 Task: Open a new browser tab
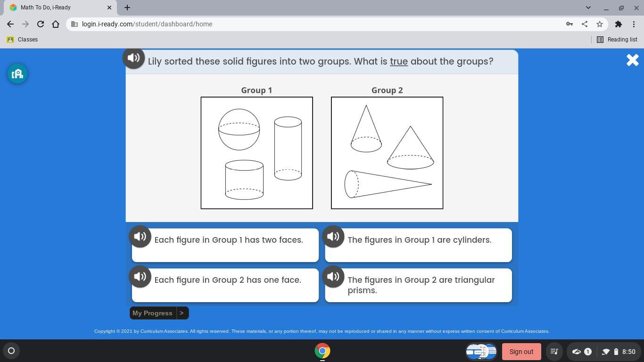click(127, 8)
